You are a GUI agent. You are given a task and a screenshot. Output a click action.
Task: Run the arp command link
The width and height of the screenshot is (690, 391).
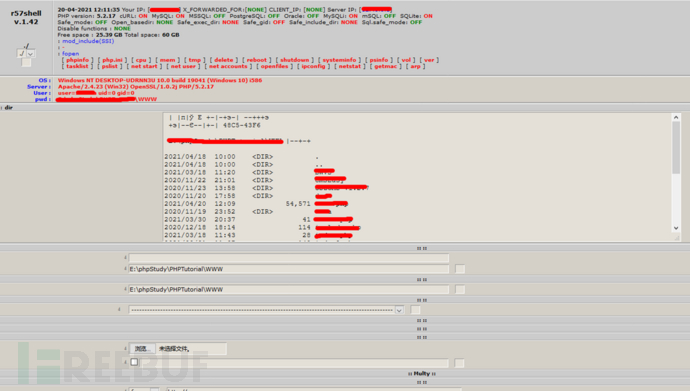tap(415, 66)
